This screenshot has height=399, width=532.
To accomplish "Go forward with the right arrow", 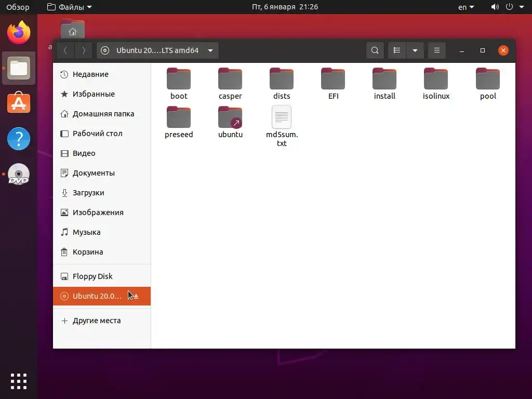I will [x=84, y=50].
